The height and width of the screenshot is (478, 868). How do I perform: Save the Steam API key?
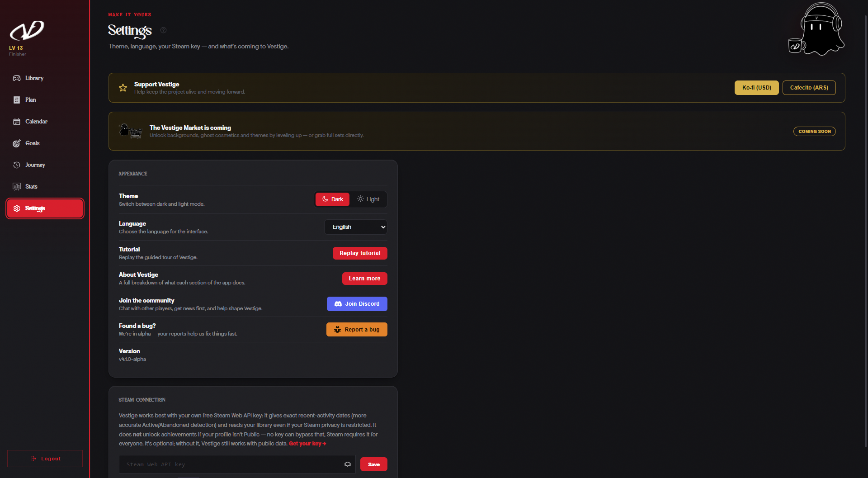click(x=373, y=464)
